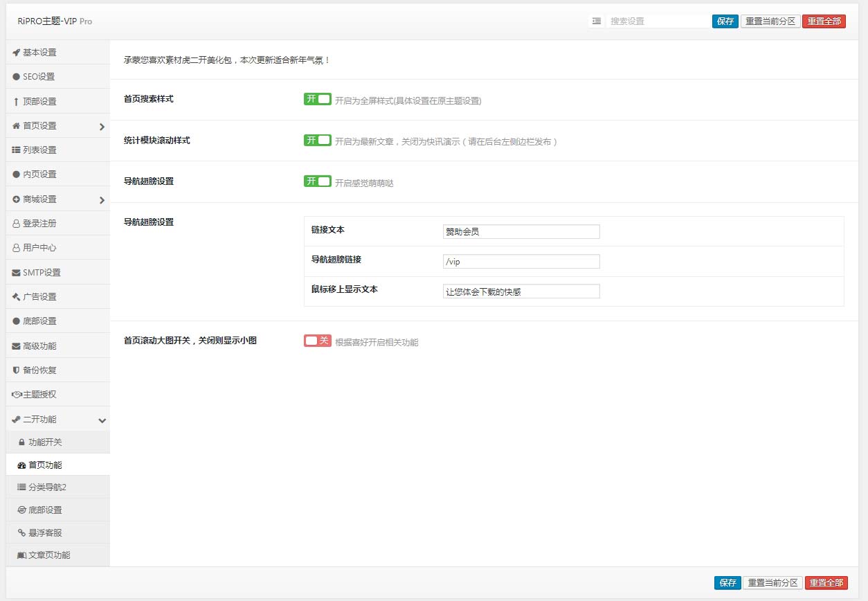The image size is (868, 601).
Task: Click the home icon beside 首页设置
Action: 16,126
